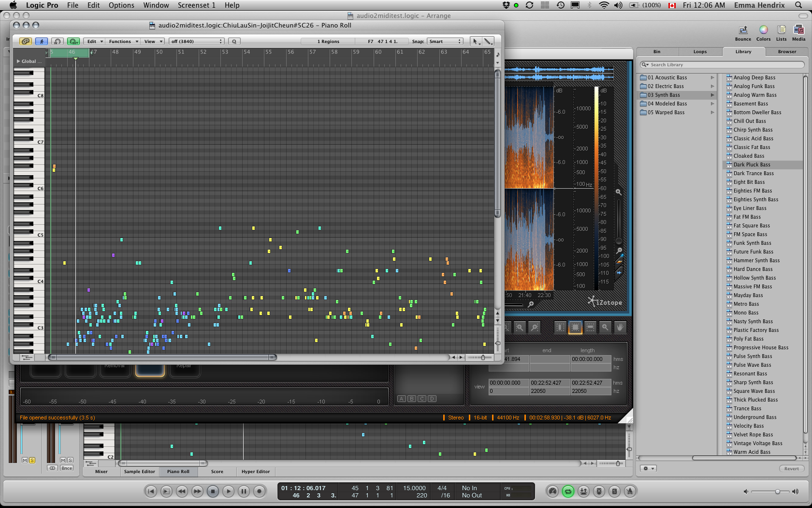This screenshot has width=812, height=508.
Task: Toggle Catch playhead button in Piano Roll
Action: pos(42,42)
